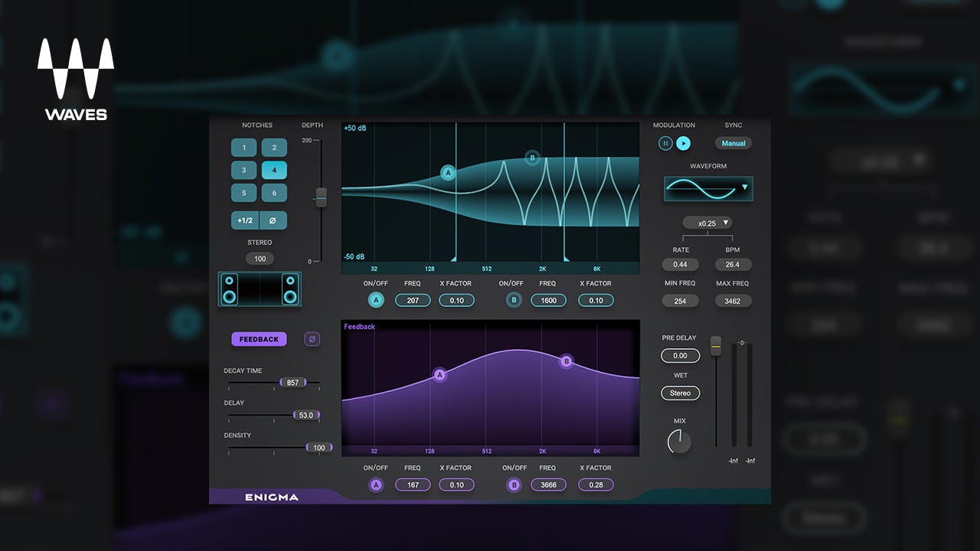Click the Ø icon next to the FEEDBACK button
Screen dimensions: 980x551
click(x=312, y=338)
